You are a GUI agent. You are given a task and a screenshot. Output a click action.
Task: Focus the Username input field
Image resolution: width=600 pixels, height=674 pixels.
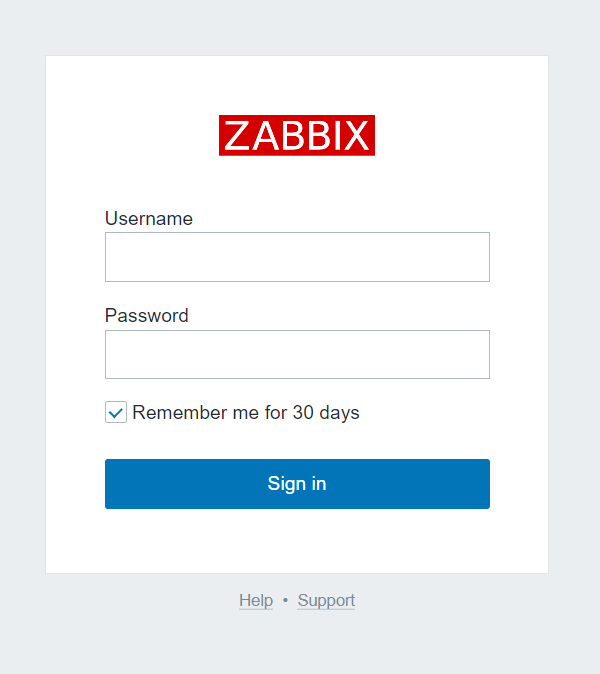(297, 257)
